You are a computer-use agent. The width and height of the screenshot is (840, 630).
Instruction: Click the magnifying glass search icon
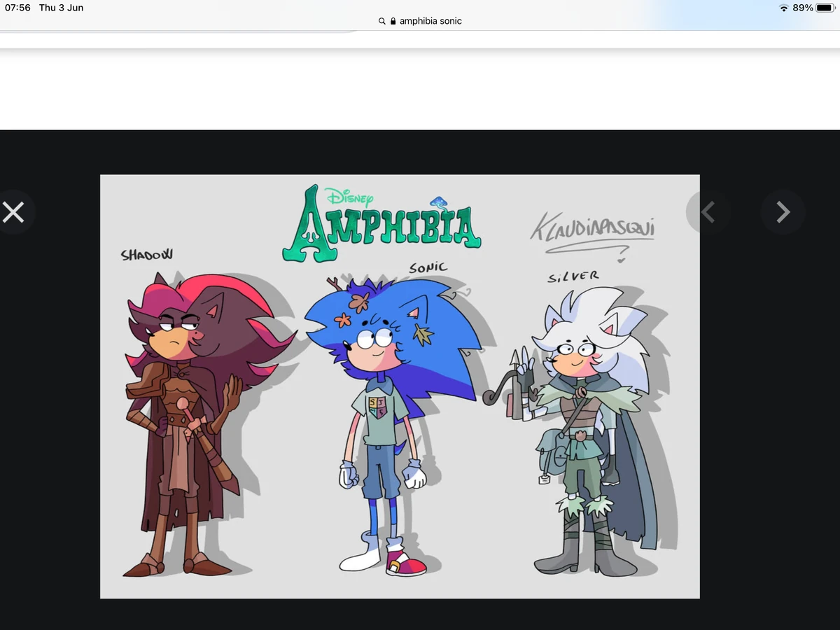pyautogui.click(x=381, y=20)
